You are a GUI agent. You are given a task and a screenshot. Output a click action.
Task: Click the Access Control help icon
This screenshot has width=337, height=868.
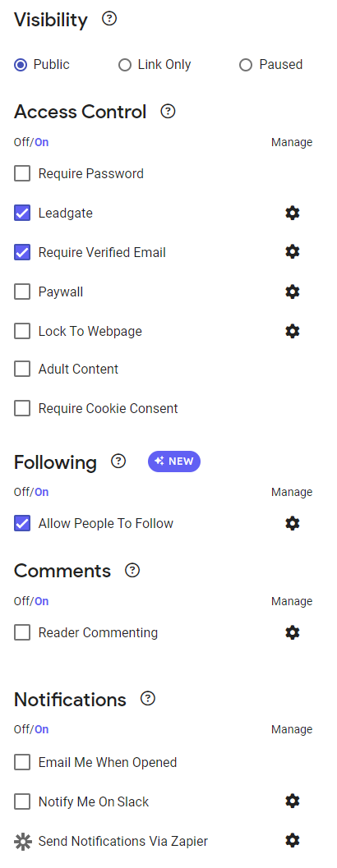click(168, 111)
